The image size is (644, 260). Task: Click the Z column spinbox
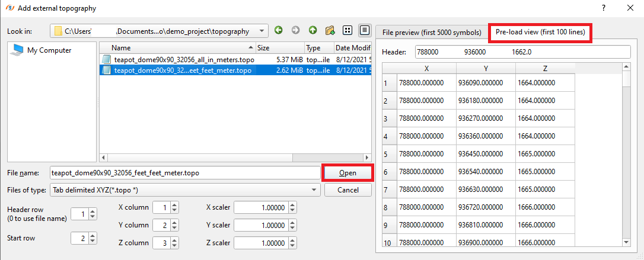tap(166, 243)
